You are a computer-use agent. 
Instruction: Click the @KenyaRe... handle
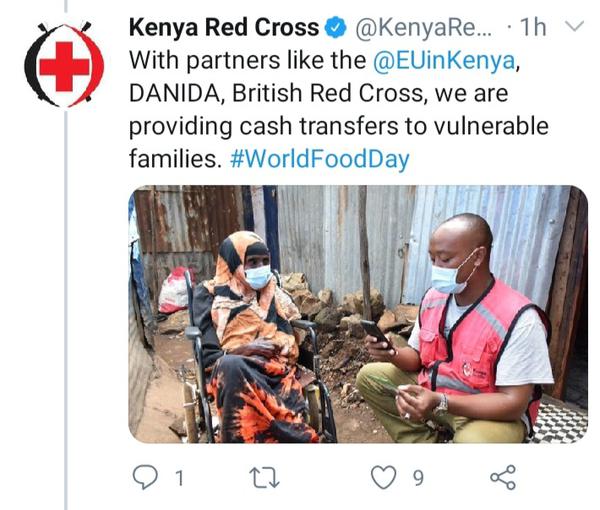point(424,27)
